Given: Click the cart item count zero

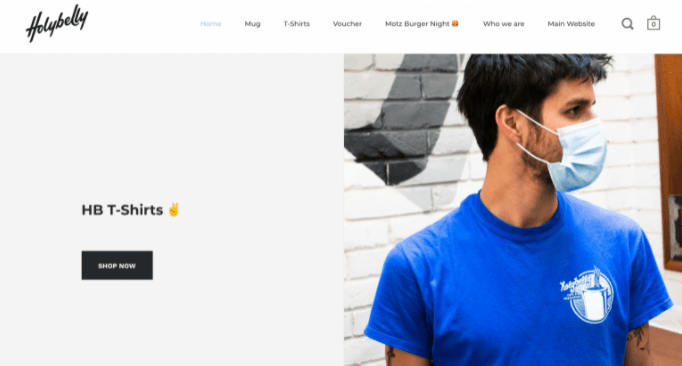Looking at the screenshot, I should click(x=653, y=25).
